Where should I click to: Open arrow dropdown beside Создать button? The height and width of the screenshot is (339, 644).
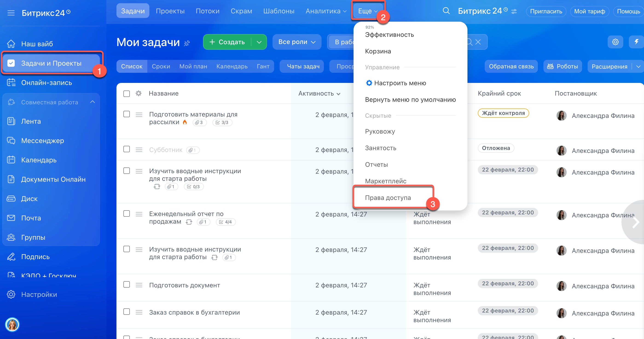point(259,42)
